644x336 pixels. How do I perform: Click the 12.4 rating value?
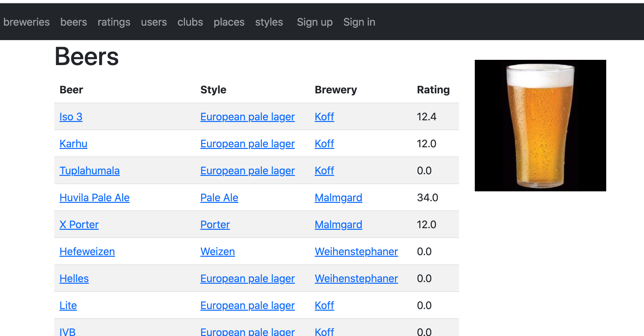click(426, 117)
